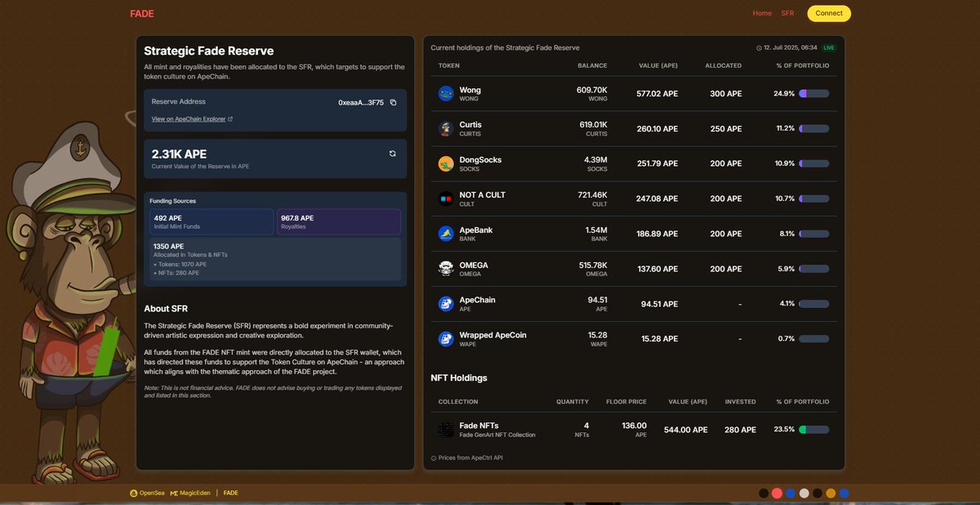The height and width of the screenshot is (505, 980).
Task: Click the DongSocks portfolio percentage bar
Action: click(x=814, y=163)
